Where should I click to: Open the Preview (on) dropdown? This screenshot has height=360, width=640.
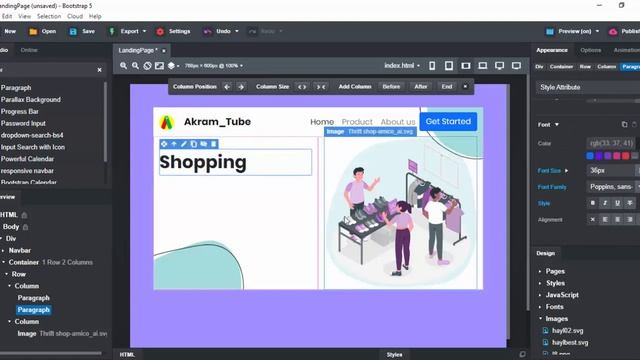coord(598,31)
